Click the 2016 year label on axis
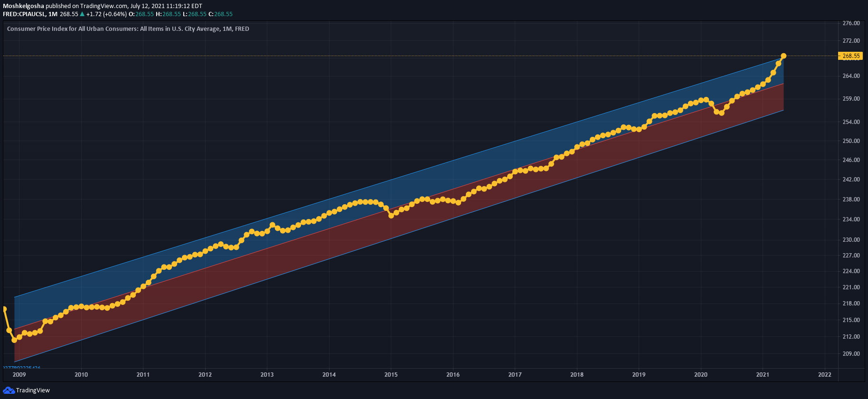The image size is (868, 399). tap(453, 375)
